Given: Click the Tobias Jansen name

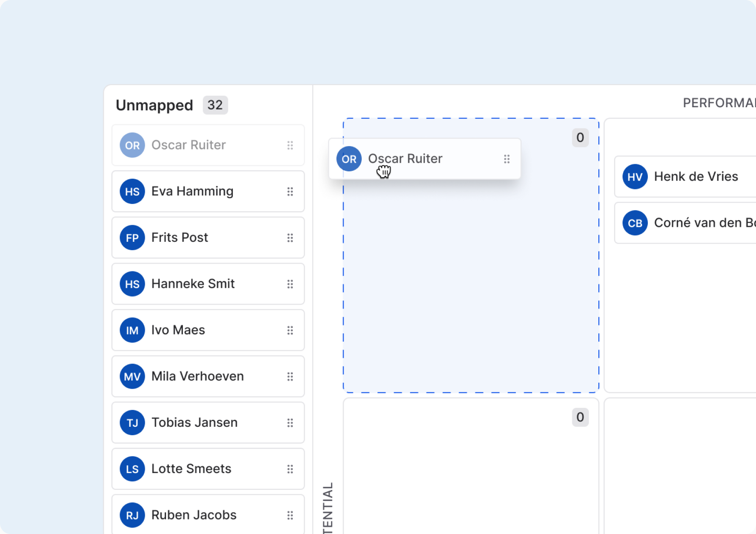Looking at the screenshot, I should click(x=195, y=422).
